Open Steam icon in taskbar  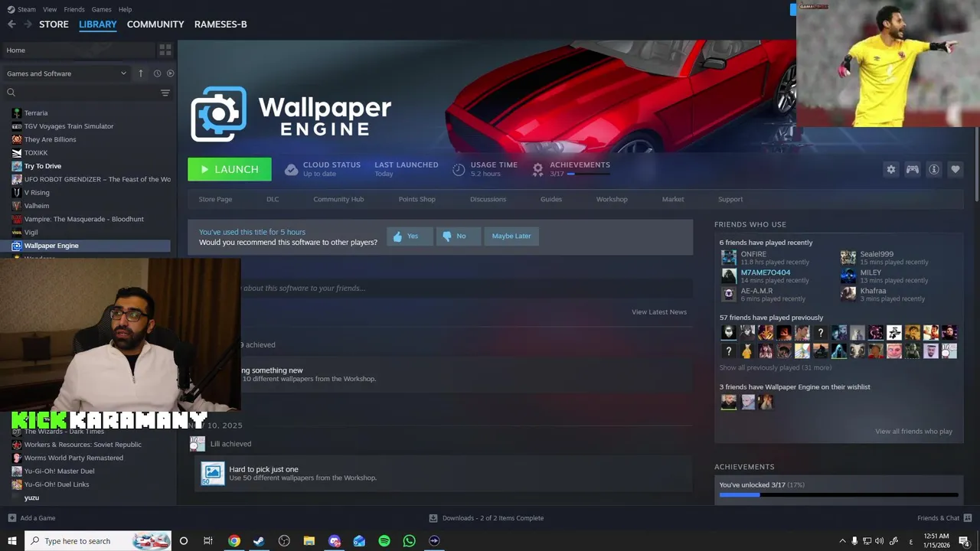259,541
